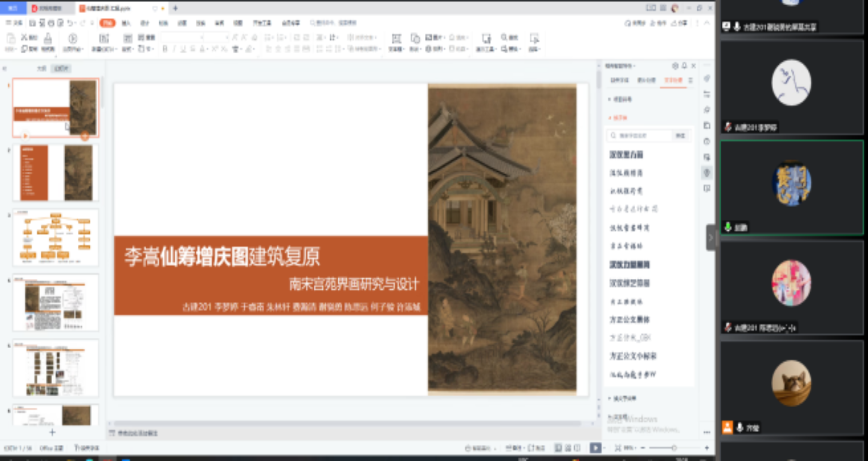The height and width of the screenshot is (462, 868).
Task: Click the search button beside the font search box
Action: point(680,136)
